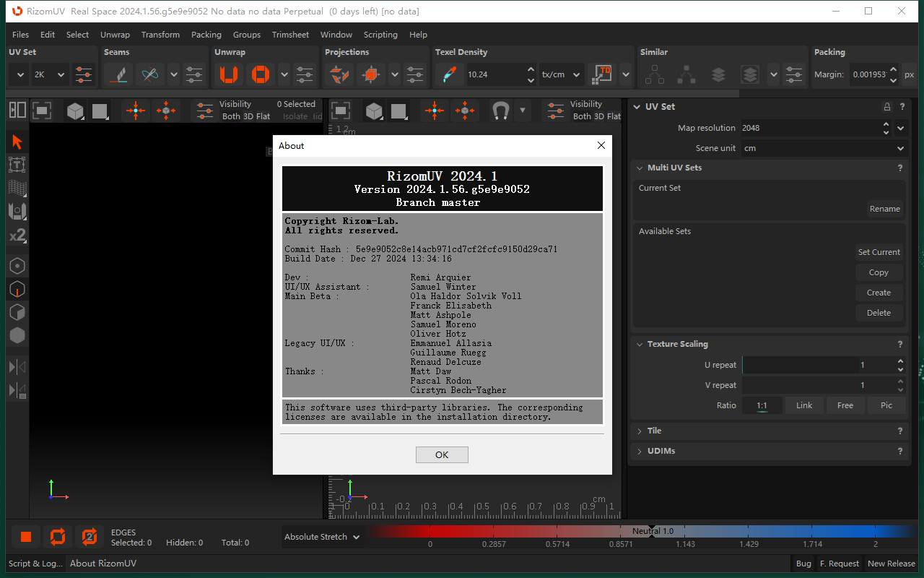
Task: Toggle 3D visibility in UV viewport
Action: click(x=599, y=116)
